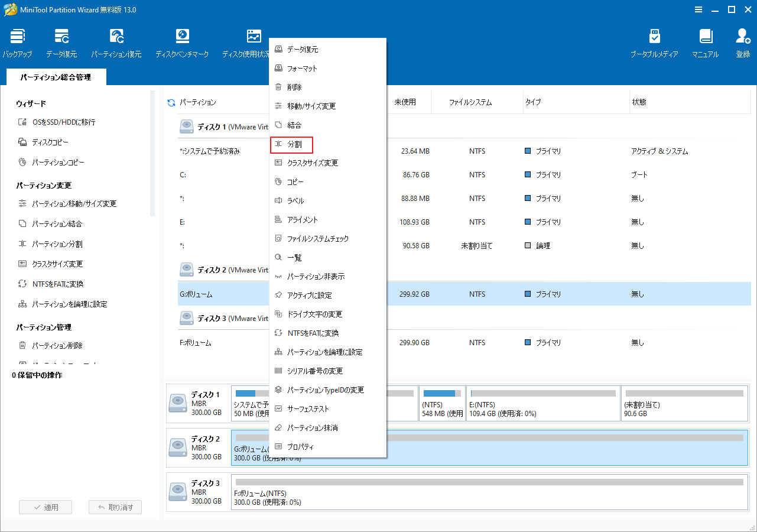The image size is (757, 532).
Task: Launch ディスクベンチマーク from the toolbar
Action: [x=182, y=41]
